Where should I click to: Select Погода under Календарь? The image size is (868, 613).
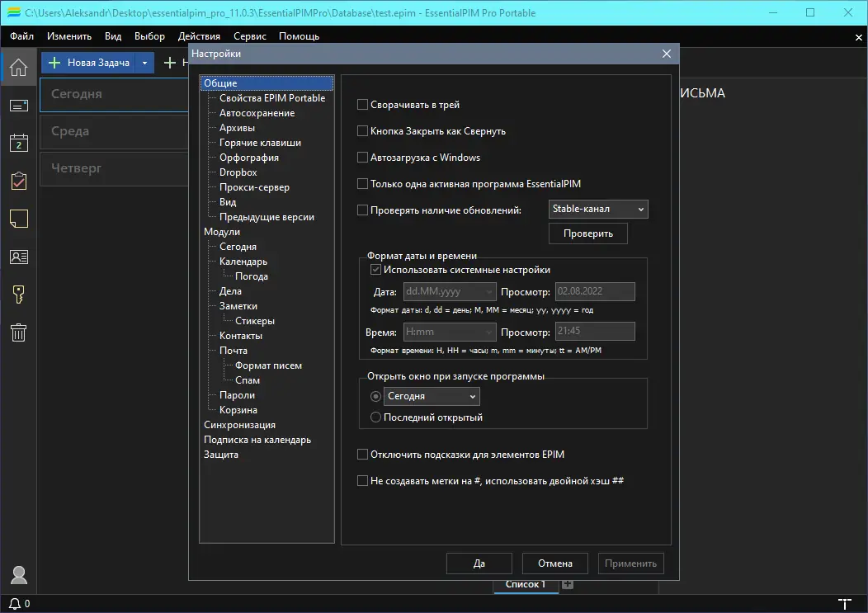[252, 276]
